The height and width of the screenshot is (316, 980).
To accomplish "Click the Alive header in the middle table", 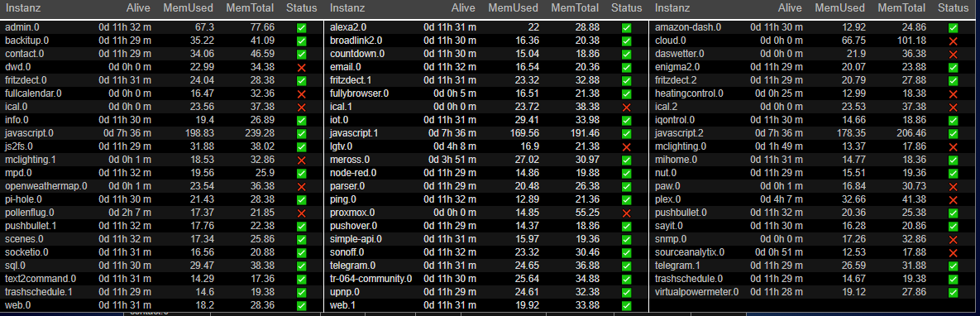I will [x=464, y=8].
